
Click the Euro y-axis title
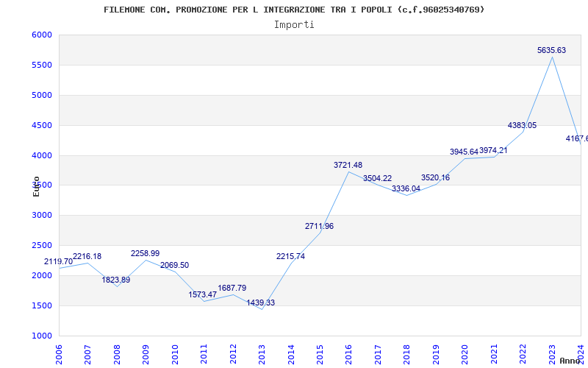pyautogui.click(x=36, y=186)
